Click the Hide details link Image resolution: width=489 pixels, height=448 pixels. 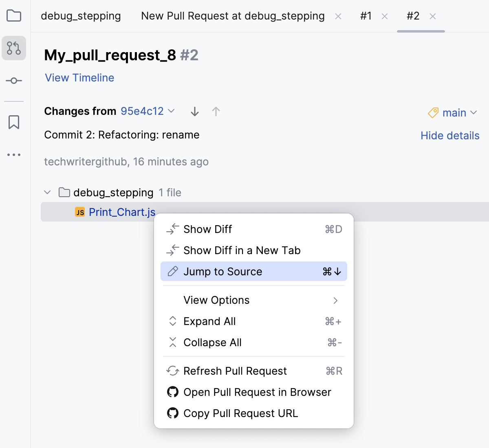tap(450, 135)
